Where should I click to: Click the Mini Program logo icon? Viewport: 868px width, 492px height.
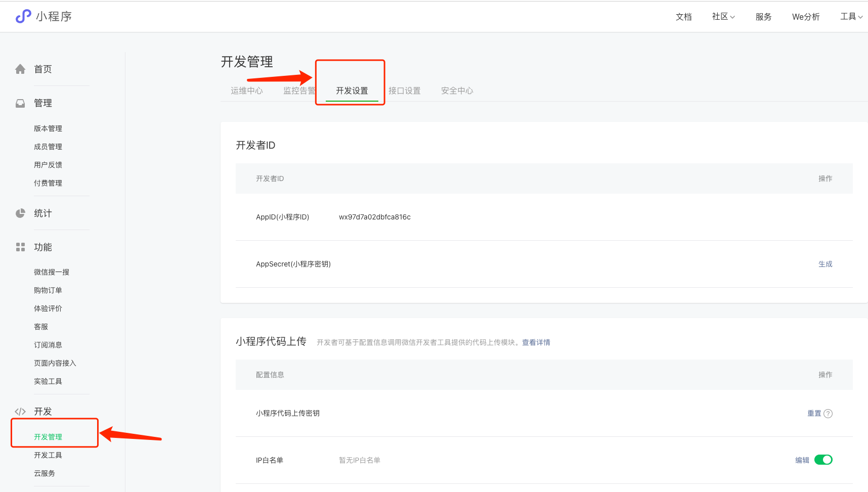pos(23,16)
